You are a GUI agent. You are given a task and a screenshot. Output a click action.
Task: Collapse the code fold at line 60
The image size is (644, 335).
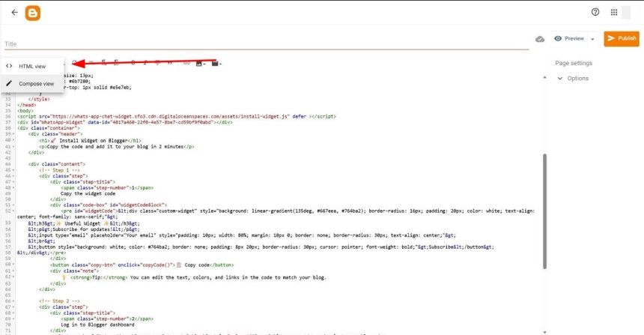click(x=13, y=265)
